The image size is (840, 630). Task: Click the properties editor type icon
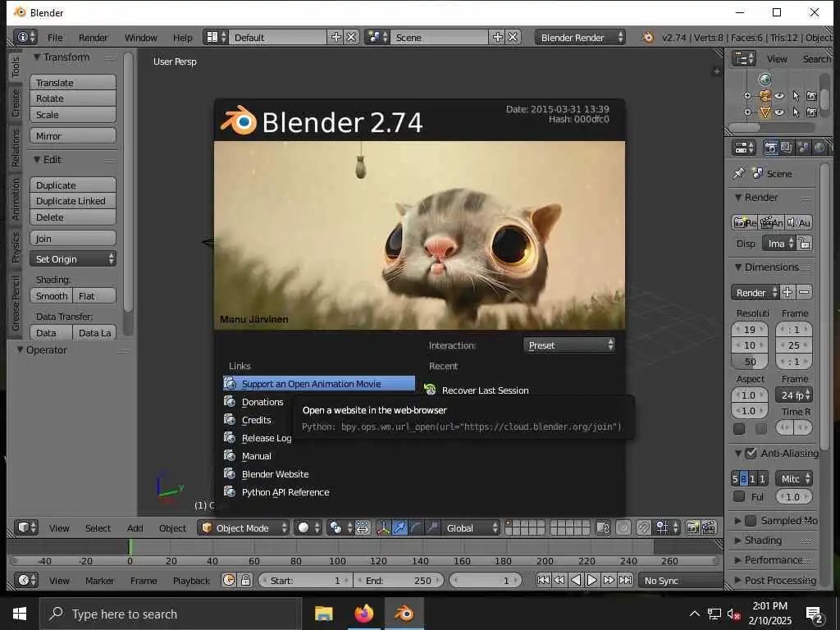745,148
